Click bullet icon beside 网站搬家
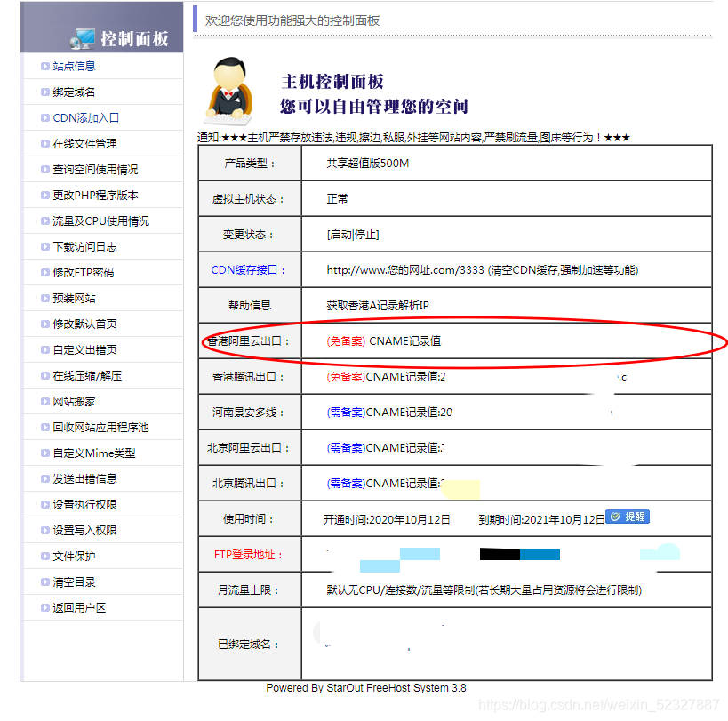Screen dimensions: 728x721 coord(45,402)
